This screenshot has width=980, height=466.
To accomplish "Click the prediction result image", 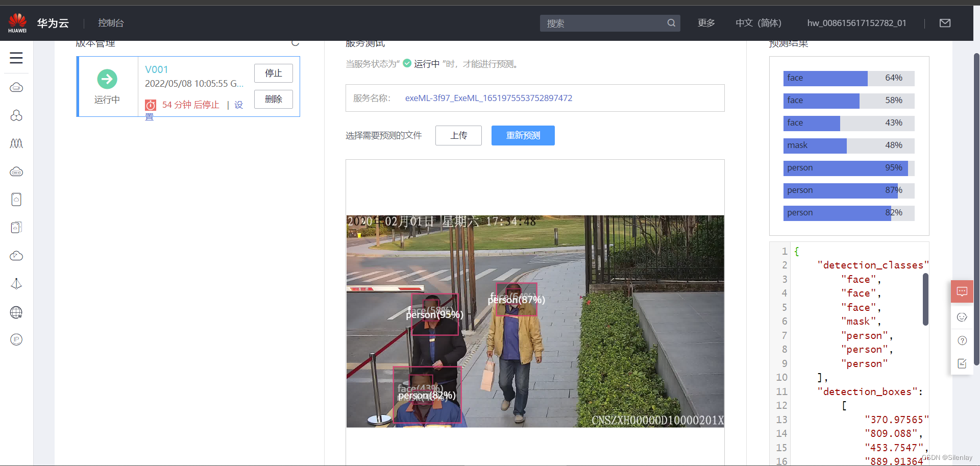I will [535, 321].
